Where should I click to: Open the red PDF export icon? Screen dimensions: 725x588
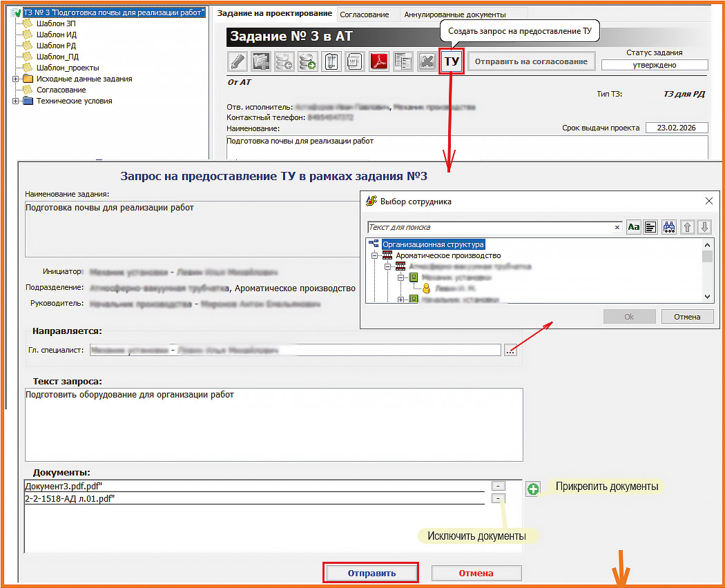(379, 61)
